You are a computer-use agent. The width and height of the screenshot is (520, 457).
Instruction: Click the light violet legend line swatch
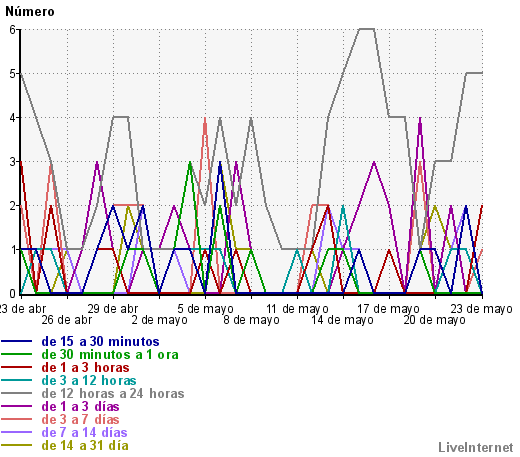click(x=16, y=432)
